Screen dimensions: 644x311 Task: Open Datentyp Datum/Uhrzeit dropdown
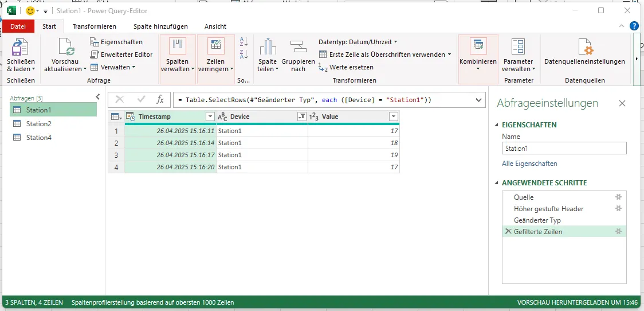(x=358, y=42)
